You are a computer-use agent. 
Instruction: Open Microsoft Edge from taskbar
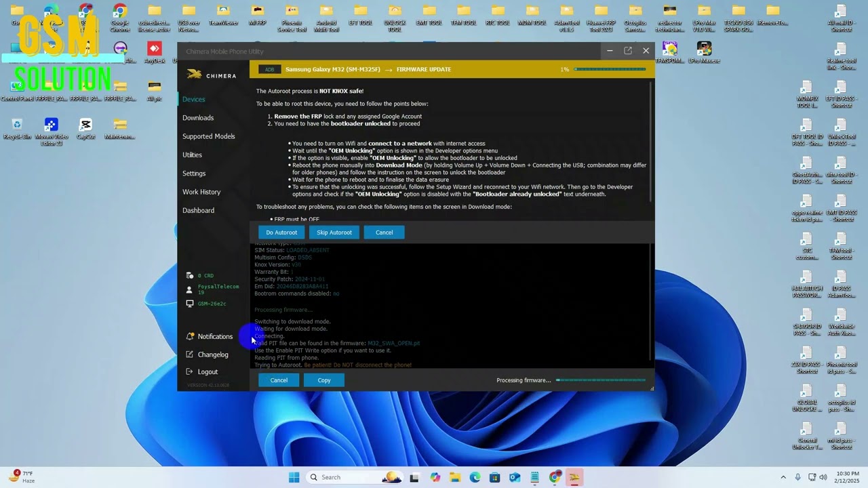tap(475, 477)
